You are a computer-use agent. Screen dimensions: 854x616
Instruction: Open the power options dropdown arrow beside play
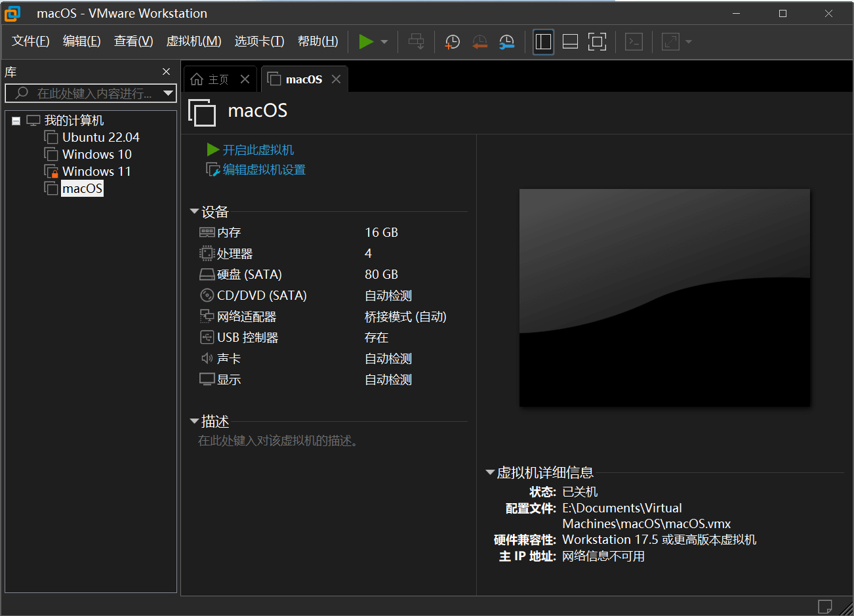point(384,42)
